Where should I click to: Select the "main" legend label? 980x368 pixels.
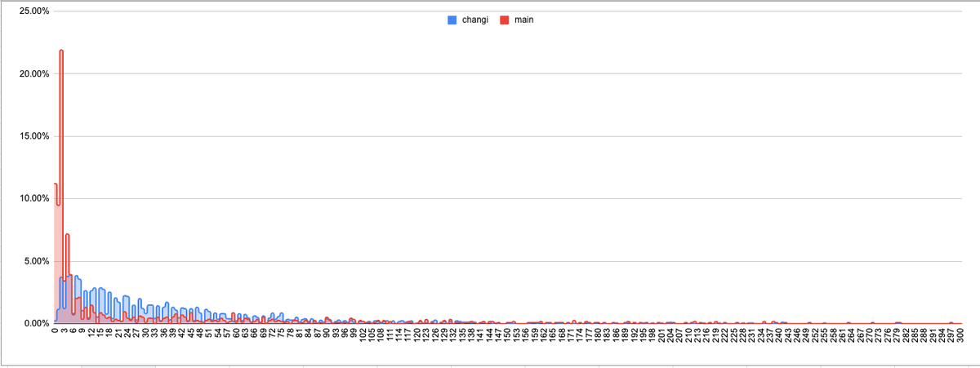pyautogui.click(x=523, y=19)
